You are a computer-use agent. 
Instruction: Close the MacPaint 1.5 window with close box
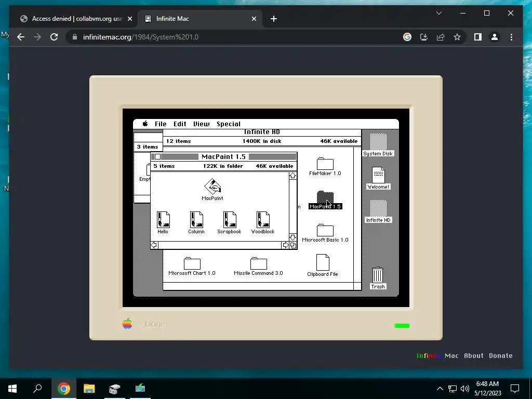158,157
